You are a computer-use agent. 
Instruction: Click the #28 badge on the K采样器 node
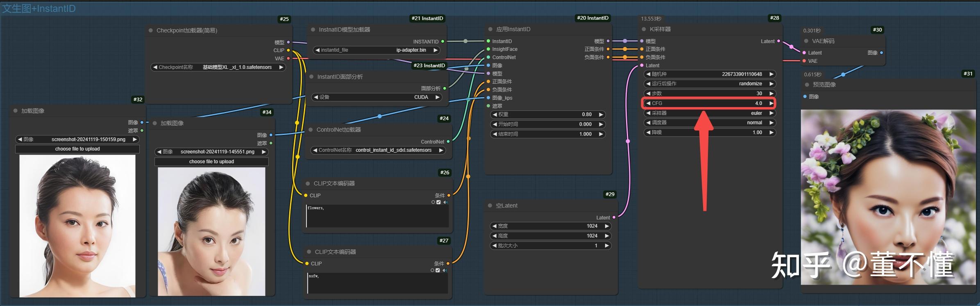[x=774, y=18]
